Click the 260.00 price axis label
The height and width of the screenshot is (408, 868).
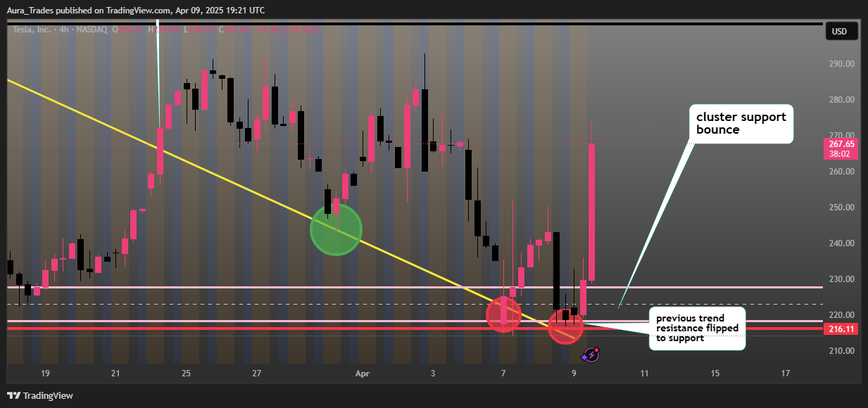(x=841, y=172)
